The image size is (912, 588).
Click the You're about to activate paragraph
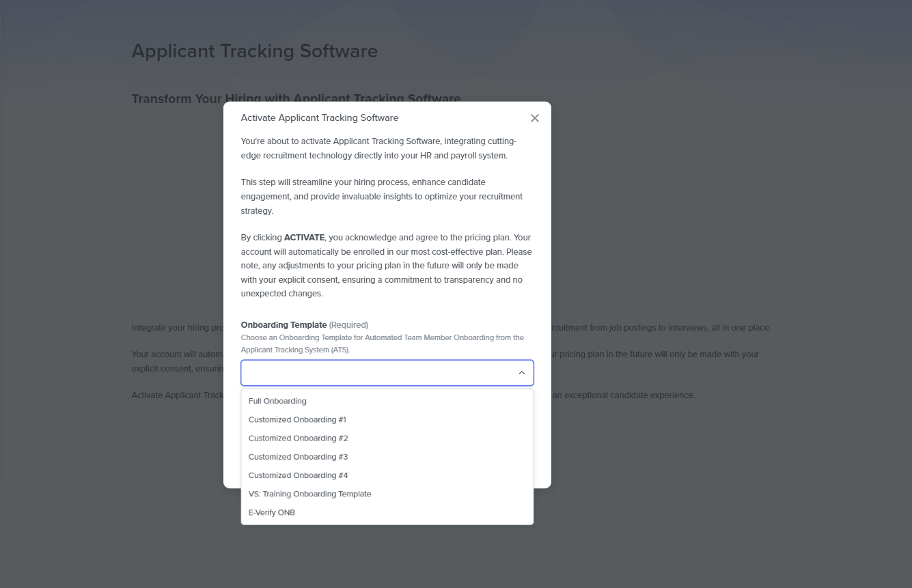coord(378,148)
